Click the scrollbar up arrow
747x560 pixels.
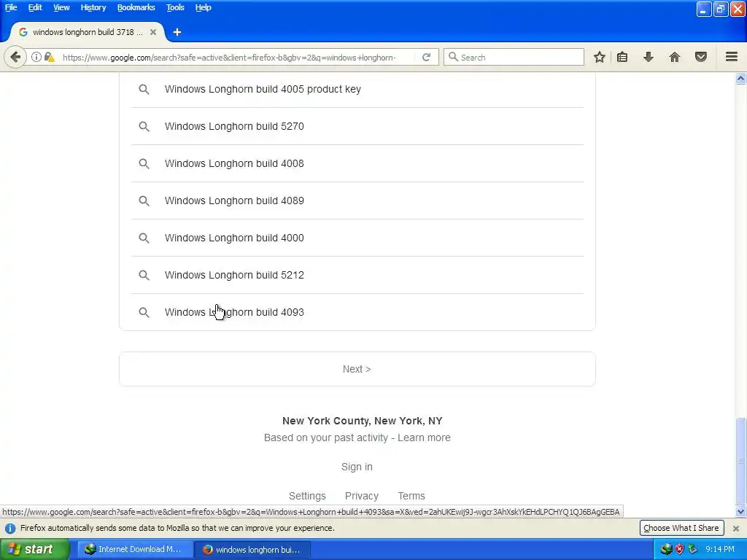point(740,79)
